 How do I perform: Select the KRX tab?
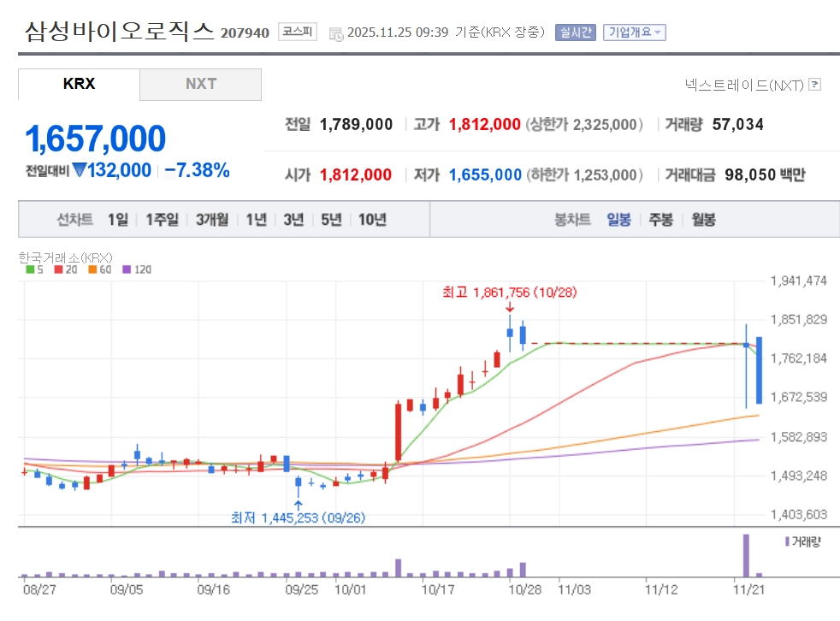(79, 84)
